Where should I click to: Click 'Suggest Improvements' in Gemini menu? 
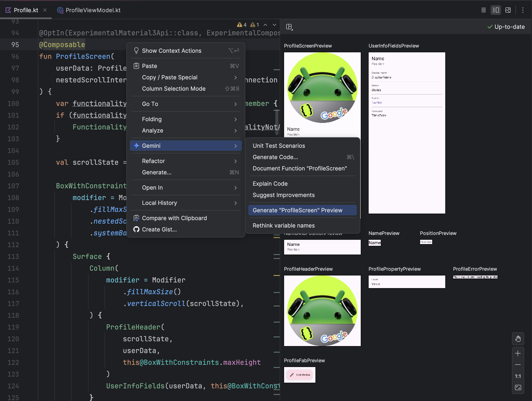coord(284,195)
